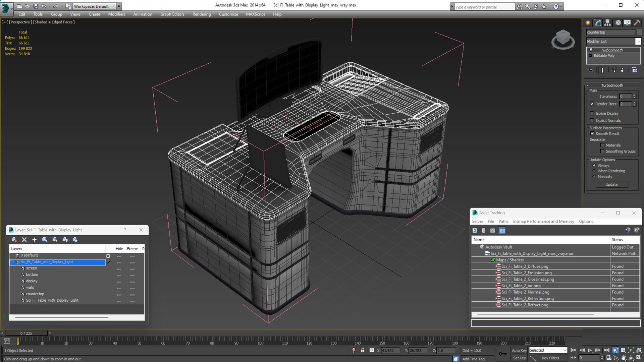Open the Rendering menu
Viewport: 644px width, 362px height.
(201, 14)
